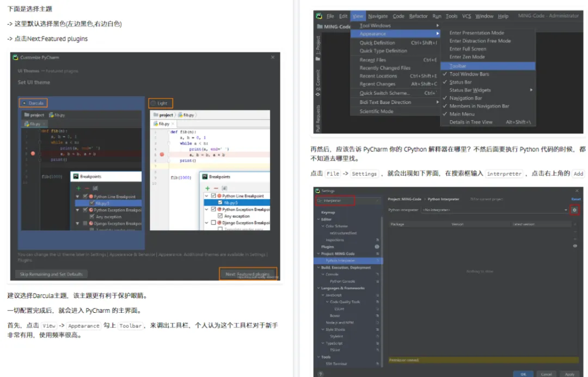588x377 pixels.
Task: Click Skip Remaining and Set Defaults button
Action: 51,274
